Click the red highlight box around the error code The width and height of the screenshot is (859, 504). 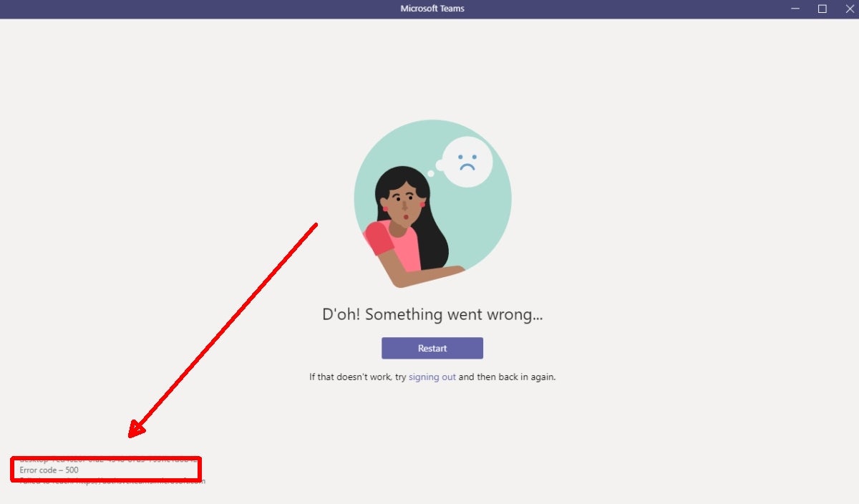106,468
